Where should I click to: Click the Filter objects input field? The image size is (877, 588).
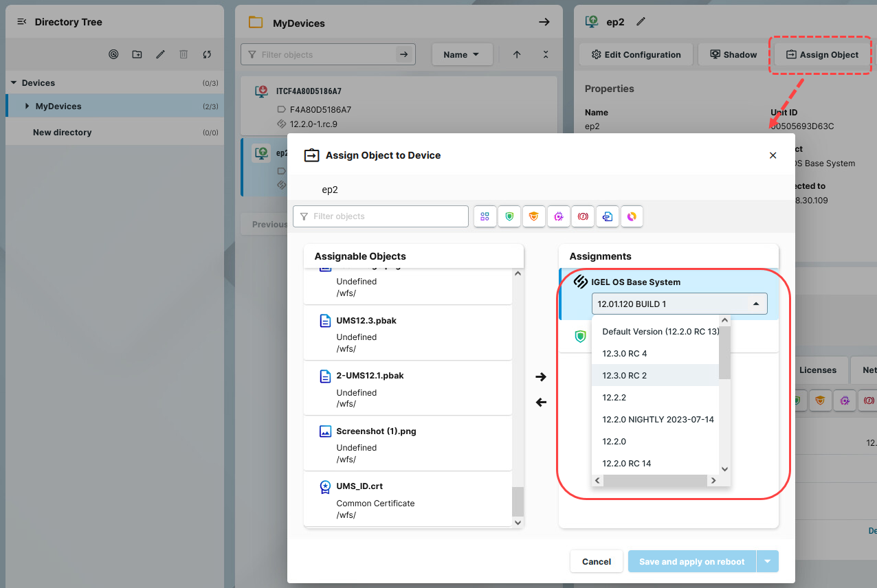[381, 216]
